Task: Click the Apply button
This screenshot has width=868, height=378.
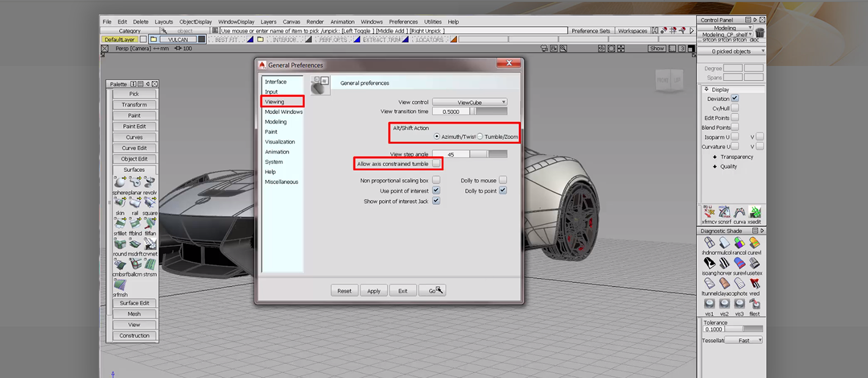Action: [x=373, y=291]
